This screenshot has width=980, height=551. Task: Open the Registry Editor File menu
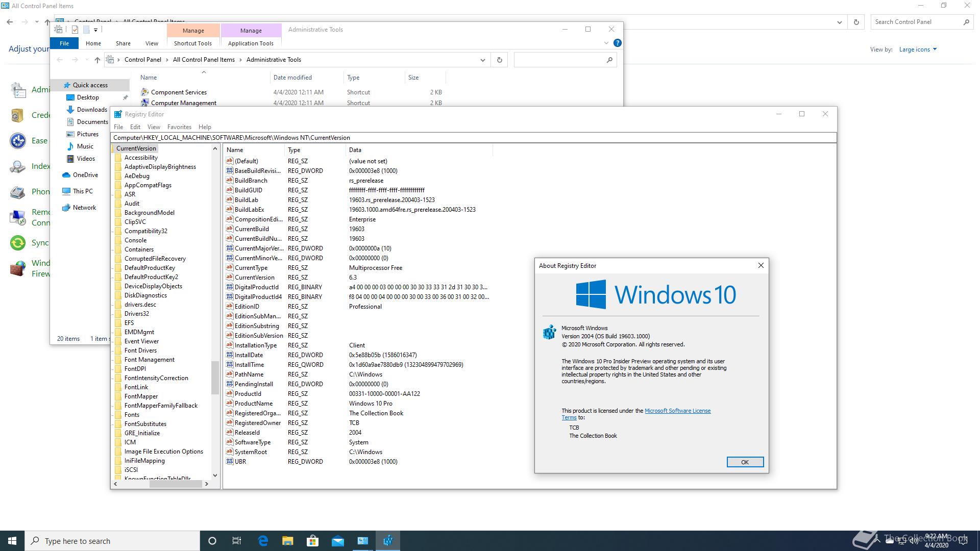[118, 127]
